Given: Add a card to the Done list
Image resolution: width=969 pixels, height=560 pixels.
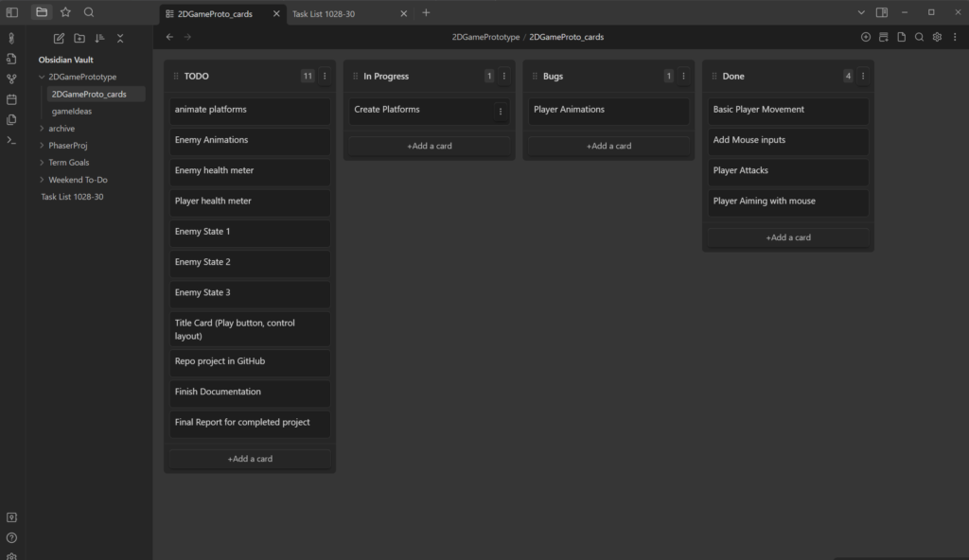Looking at the screenshot, I should pyautogui.click(x=788, y=237).
